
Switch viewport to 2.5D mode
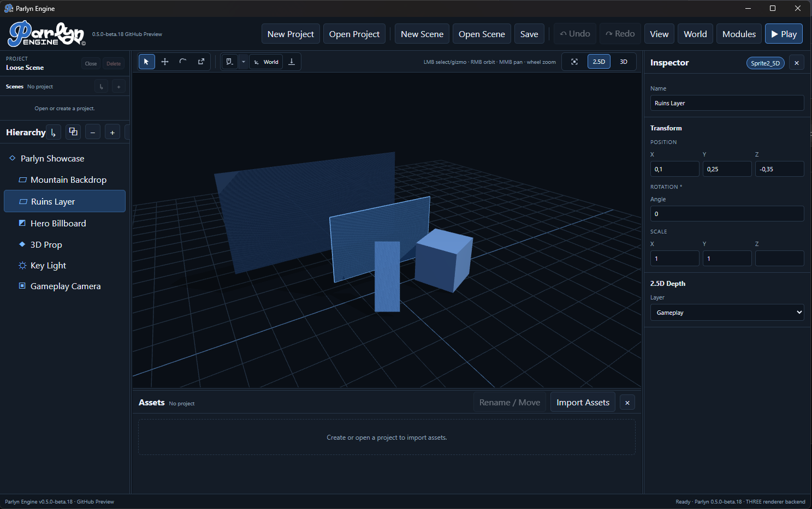599,62
